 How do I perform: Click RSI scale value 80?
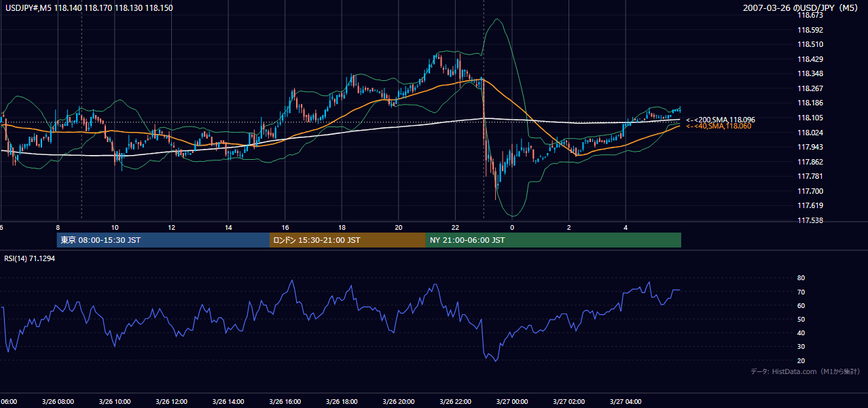(801, 278)
